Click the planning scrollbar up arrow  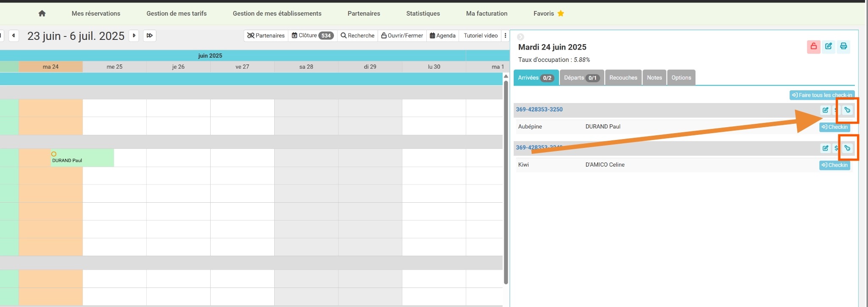pos(506,76)
